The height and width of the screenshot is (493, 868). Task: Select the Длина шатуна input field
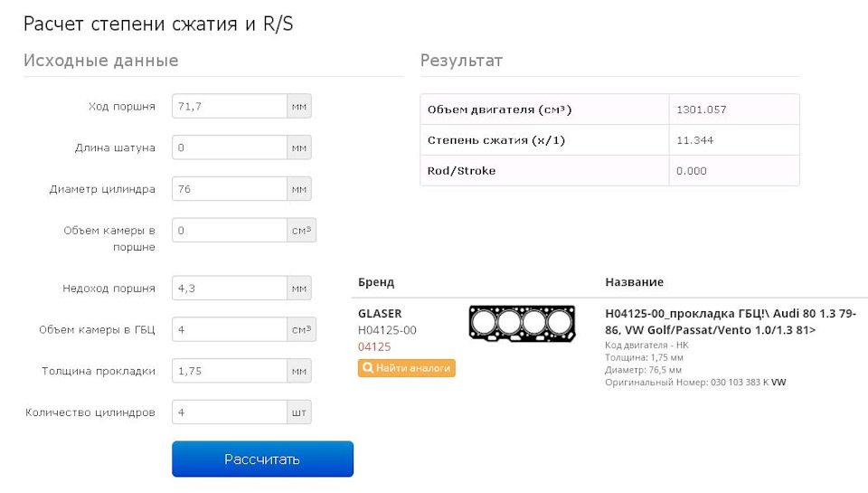coord(230,147)
